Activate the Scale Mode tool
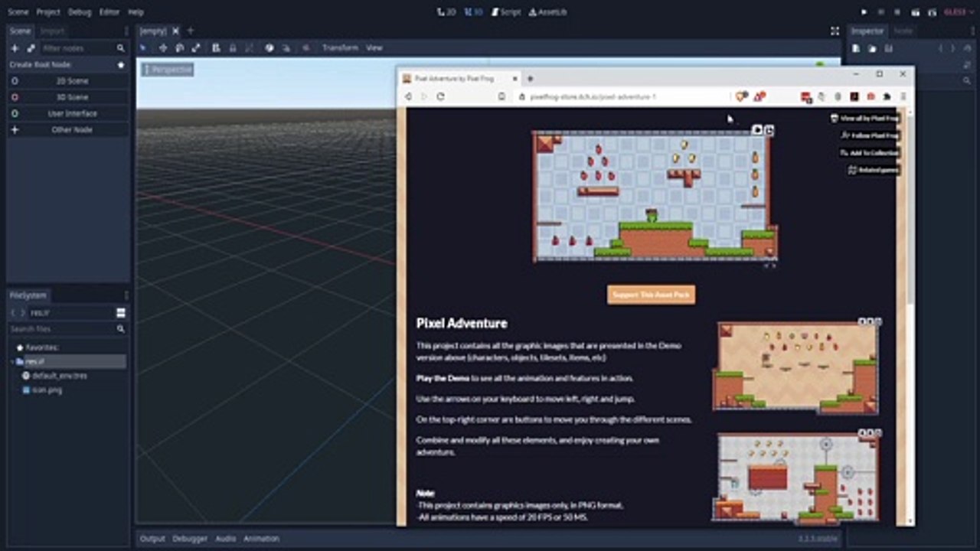 pyautogui.click(x=196, y=47)
